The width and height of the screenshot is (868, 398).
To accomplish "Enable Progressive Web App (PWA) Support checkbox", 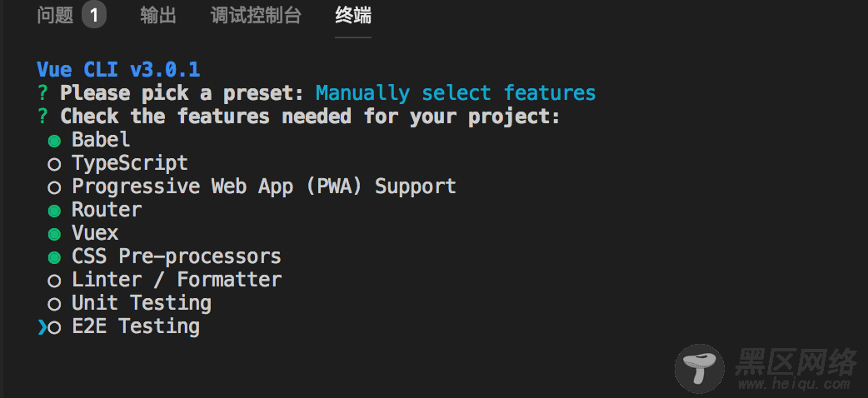I will coord(53,187).
